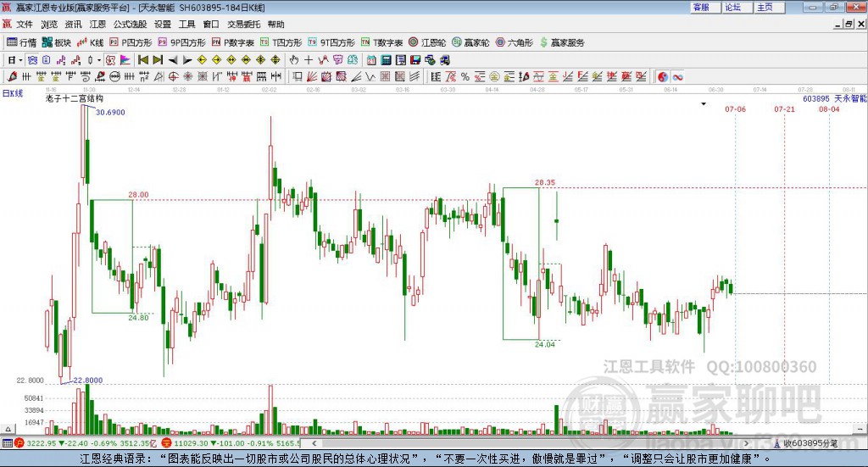The height and width of the screenshot is (467, 868).
Task: Select the hand pan tool
Action: pyautogui.click(x=293, y=60)
